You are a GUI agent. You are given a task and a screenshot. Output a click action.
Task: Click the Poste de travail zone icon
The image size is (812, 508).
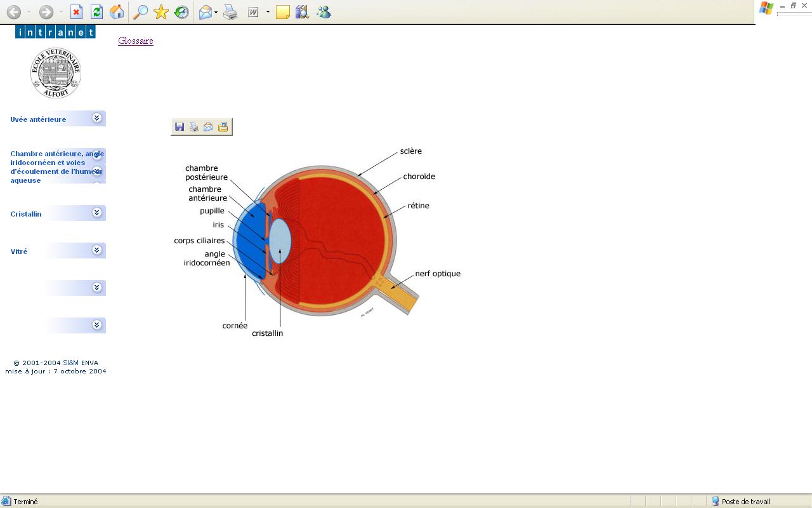click(716, 501)
